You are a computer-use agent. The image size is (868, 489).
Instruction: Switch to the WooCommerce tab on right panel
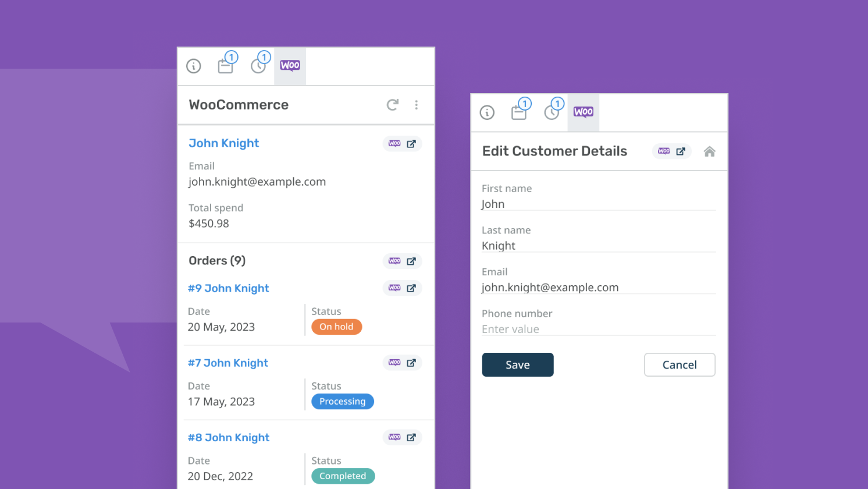coord(583,112)
